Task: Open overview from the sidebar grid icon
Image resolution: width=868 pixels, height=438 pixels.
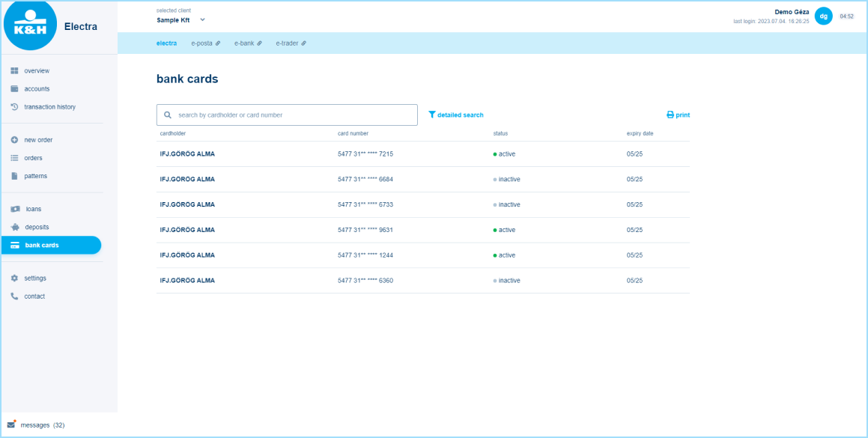Action: tap(14, 71)
